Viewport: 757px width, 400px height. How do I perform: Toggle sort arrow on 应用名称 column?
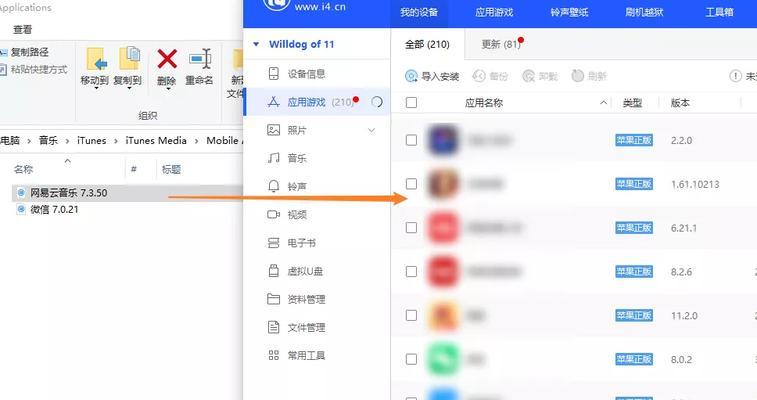click(x=603, y=102)
